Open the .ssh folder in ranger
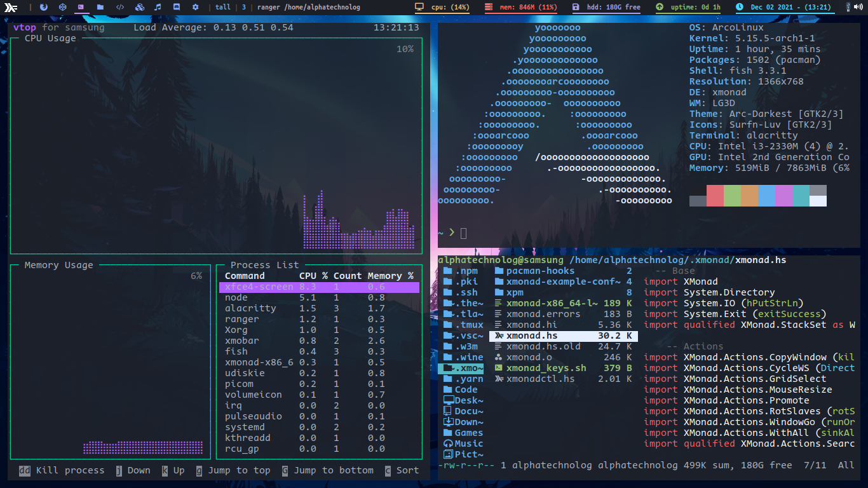This screenshot has height=488, width=868. [461, 292]
